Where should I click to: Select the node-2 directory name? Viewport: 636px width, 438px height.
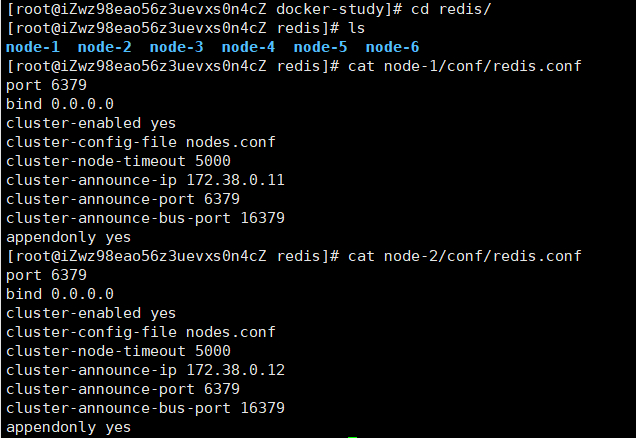105,47
